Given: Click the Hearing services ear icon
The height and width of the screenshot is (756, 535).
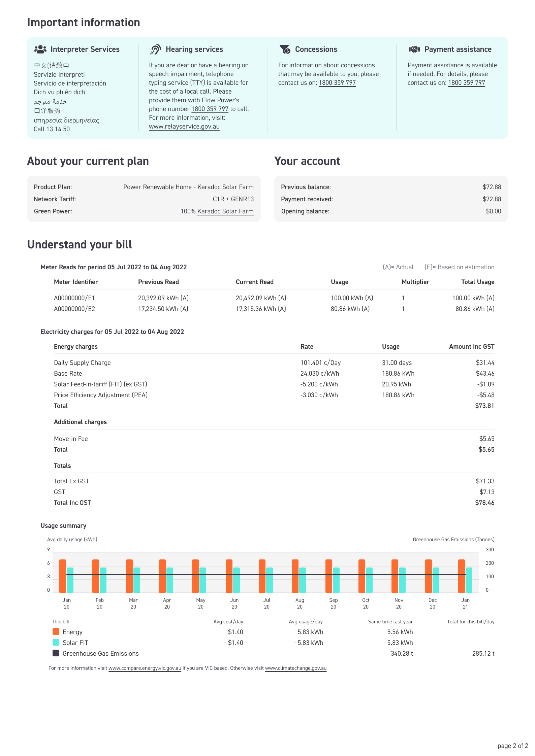Looking at the screenshot, I should pyautogui.click(x=155, y=49).
